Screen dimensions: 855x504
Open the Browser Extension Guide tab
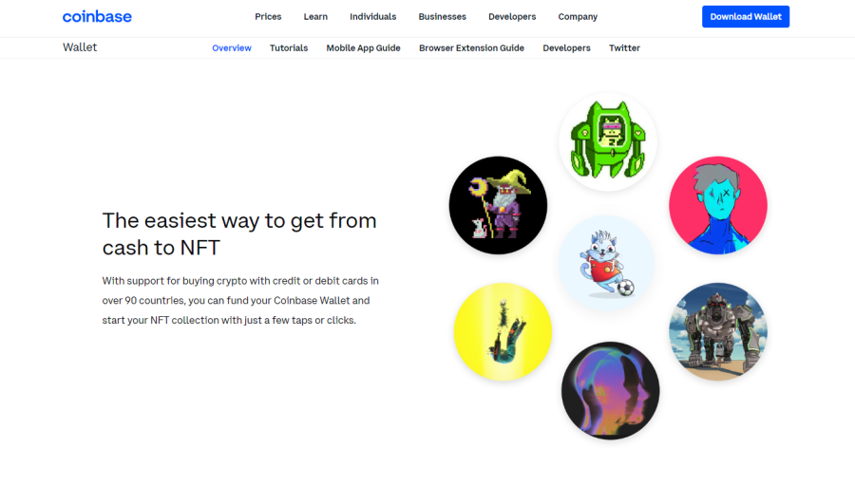(x=471, y=48)
